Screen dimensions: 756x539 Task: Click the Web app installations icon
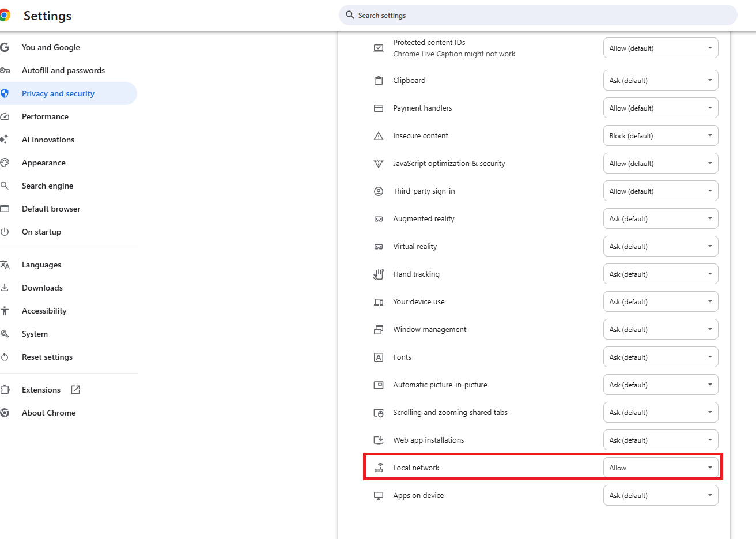click(379, 440)
